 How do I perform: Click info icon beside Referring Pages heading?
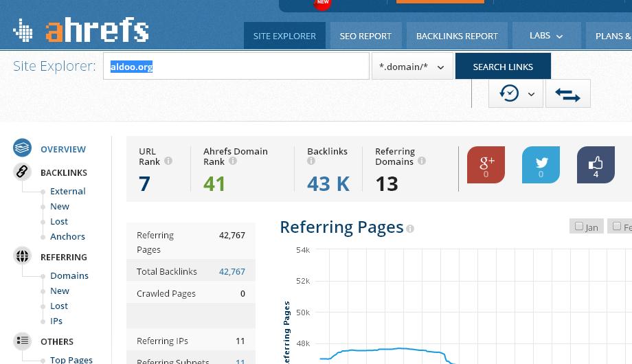pos(410,229)
